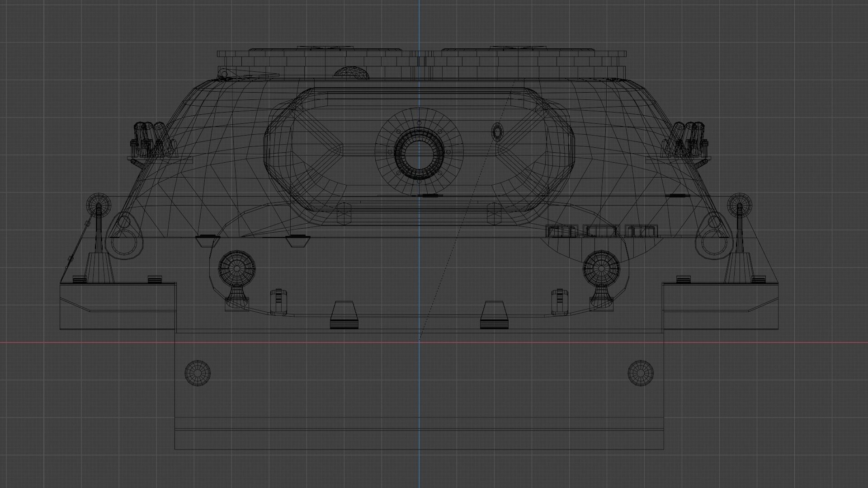Click the right track fender box
The height and width of the screenshot is (488, 868).
pos(721,306)
